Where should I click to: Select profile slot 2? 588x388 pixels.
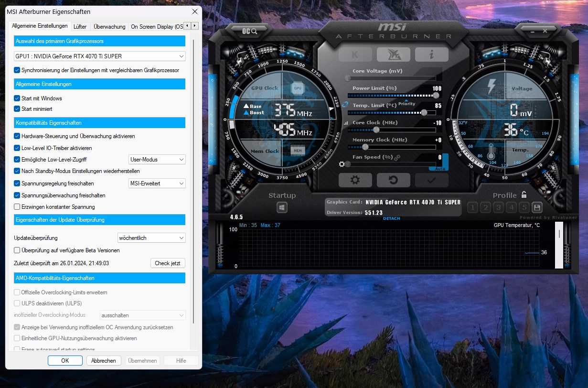pyautogui.click(x=485, y=207)
